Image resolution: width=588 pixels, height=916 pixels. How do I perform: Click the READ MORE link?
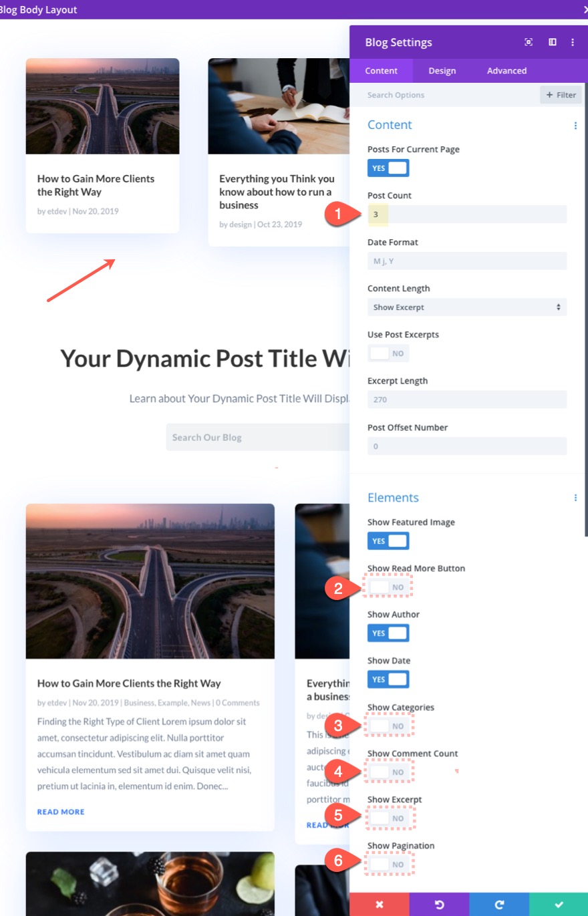(x=60, y=812)
